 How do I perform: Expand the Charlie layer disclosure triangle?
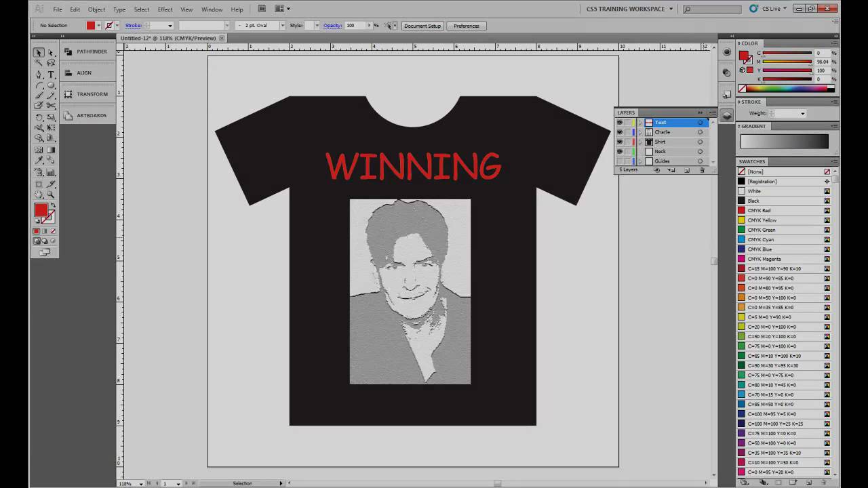coord(639,132)
